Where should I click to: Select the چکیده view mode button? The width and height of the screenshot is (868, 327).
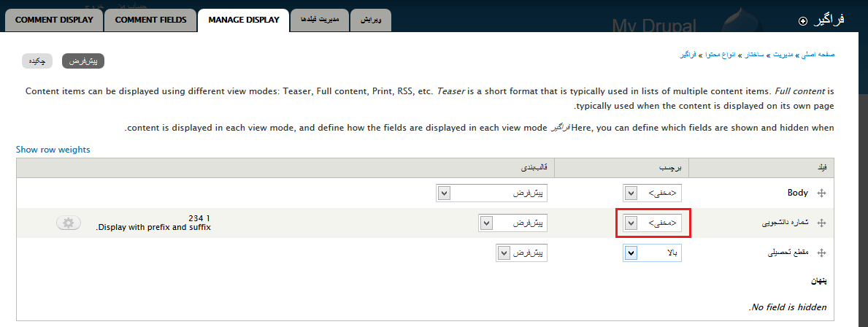pyautogui.click(x=37, y=61)
